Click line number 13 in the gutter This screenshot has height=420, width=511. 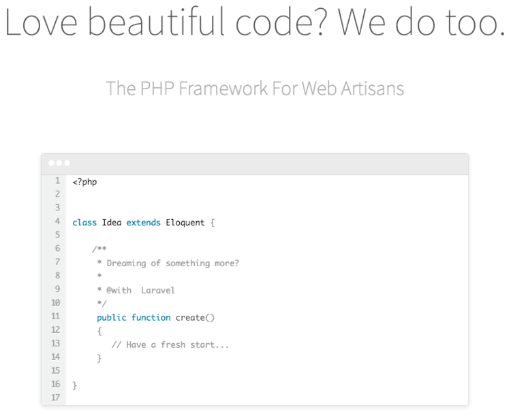coord(56,344)
